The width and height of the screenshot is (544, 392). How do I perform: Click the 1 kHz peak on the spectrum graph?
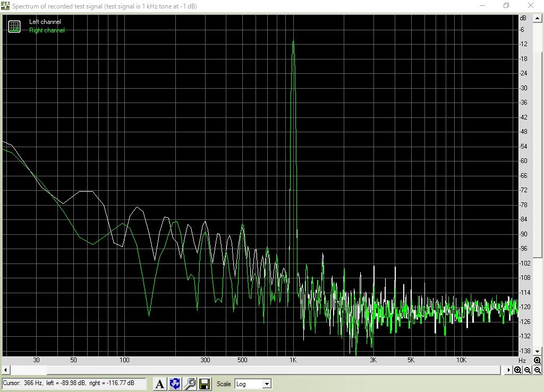293,42
